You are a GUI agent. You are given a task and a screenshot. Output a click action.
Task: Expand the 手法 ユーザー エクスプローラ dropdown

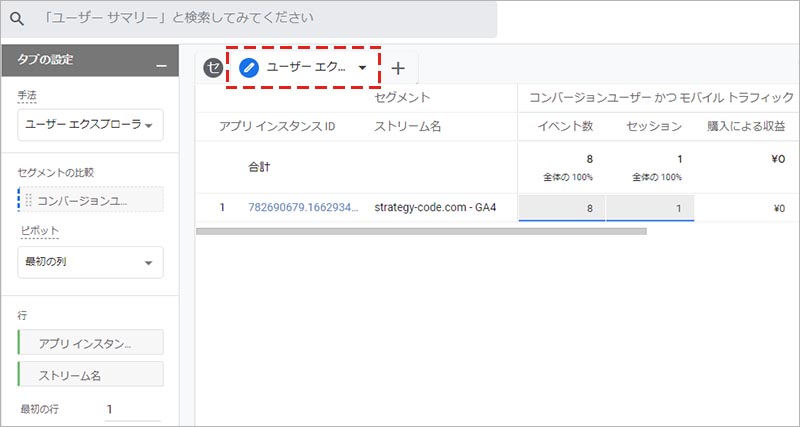(x=90, y=125)
